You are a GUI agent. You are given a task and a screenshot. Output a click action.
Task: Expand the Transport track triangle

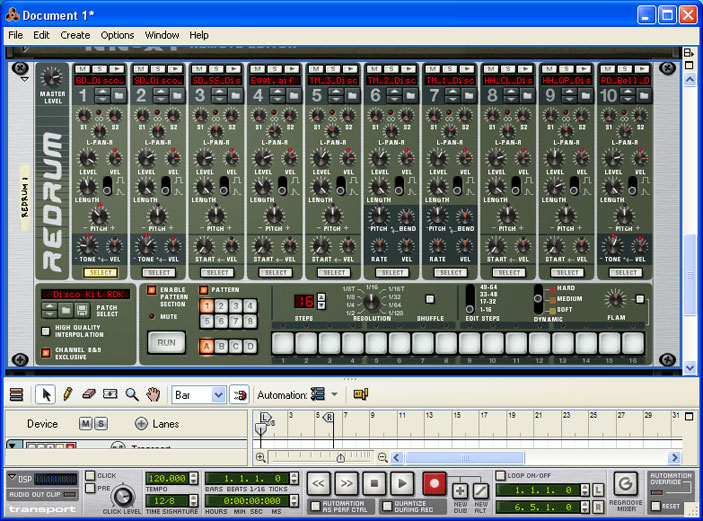pos(13,445)
